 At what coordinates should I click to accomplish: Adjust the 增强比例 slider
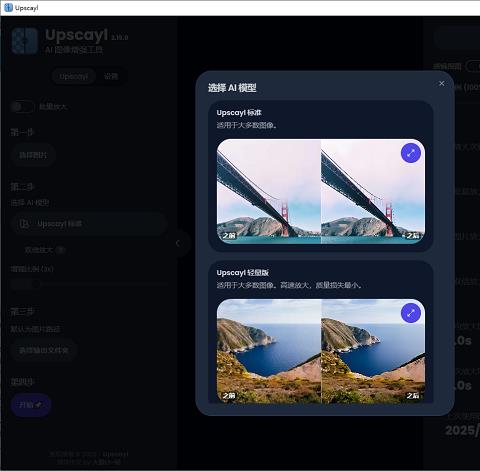tap(89, 284)
